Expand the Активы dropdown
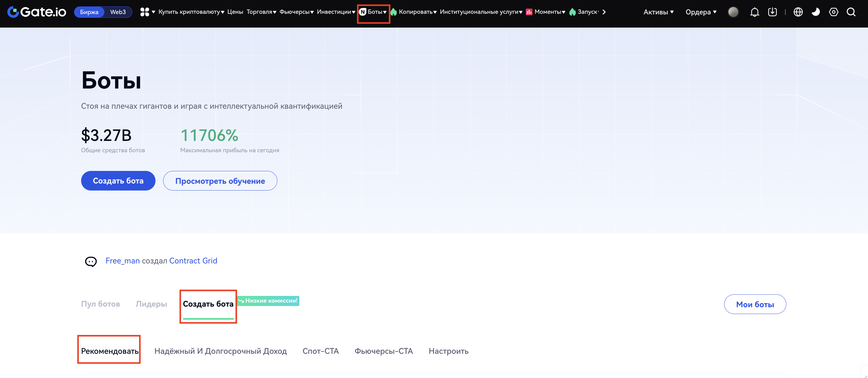Image resolution: width=868 pixels, height=378 pixels. 658,12
